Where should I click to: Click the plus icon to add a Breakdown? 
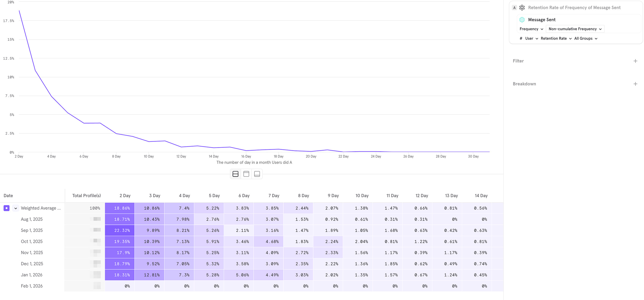635,84
